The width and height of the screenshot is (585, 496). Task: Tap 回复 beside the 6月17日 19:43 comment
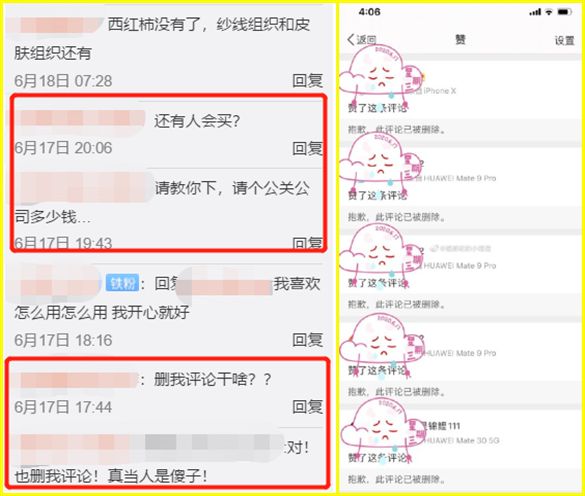[307, 243]
